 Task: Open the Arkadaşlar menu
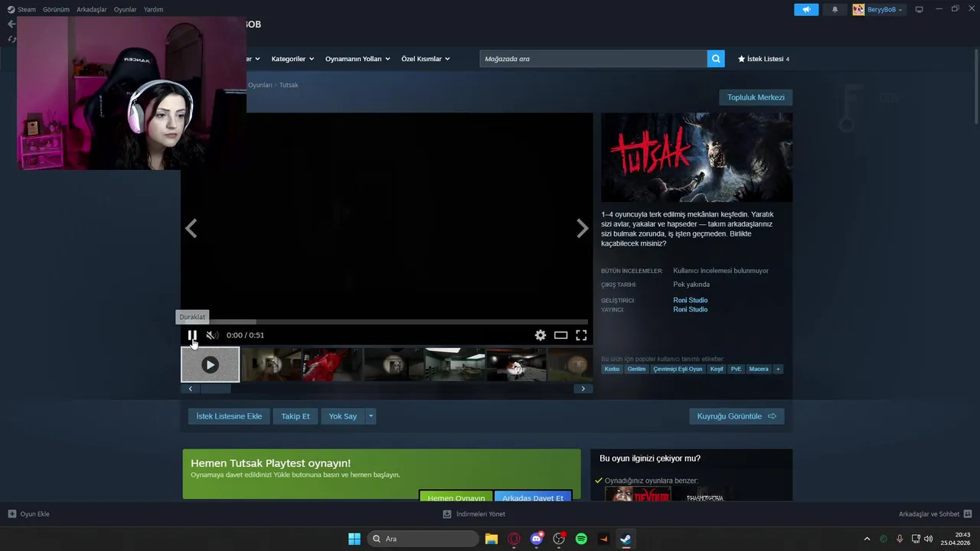point(92,9)
